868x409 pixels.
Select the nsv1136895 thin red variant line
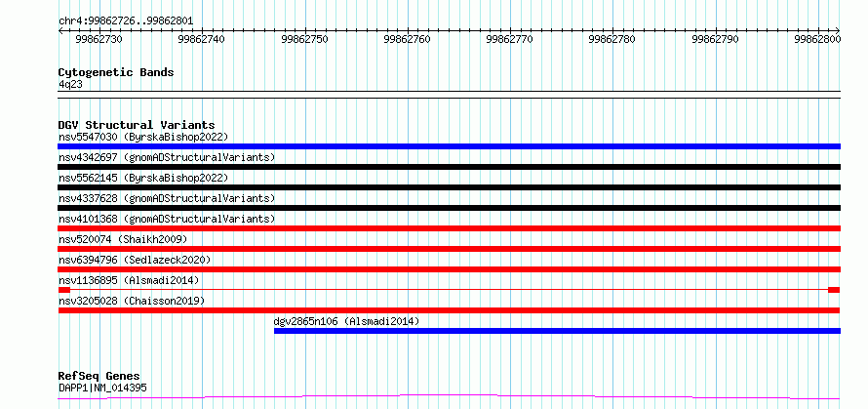coord(449,290)
